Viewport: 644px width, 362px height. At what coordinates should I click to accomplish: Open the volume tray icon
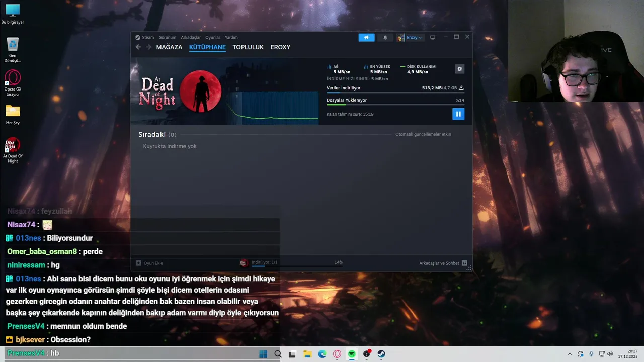point(610,354)
